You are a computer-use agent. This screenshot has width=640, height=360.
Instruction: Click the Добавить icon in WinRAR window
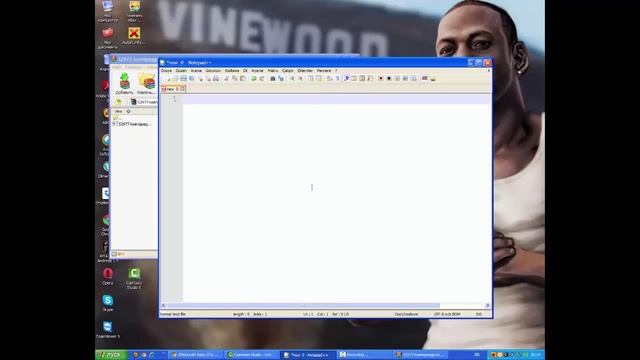pos(124,83)
